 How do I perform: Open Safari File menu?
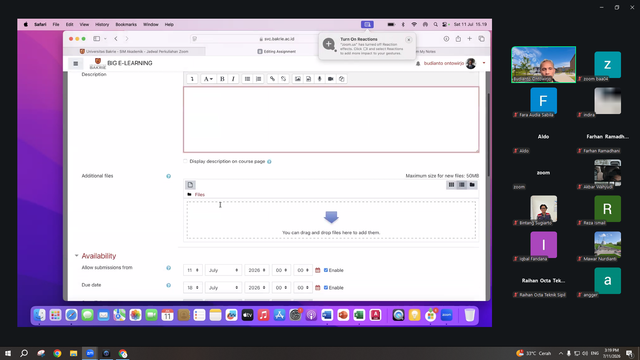point(56,24)
